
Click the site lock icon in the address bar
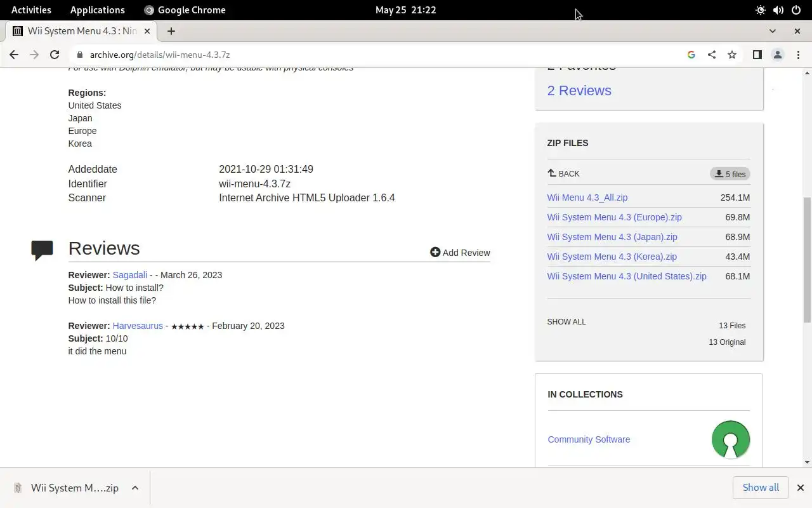[79, 55]
